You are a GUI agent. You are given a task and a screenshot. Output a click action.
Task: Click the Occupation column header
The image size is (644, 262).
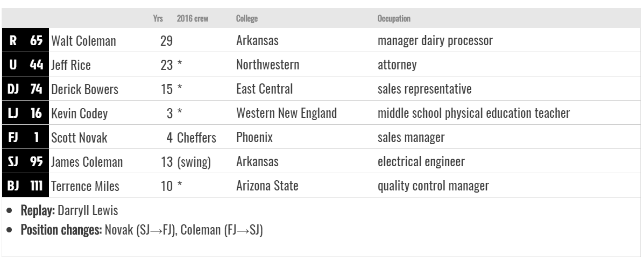[394, 18]
